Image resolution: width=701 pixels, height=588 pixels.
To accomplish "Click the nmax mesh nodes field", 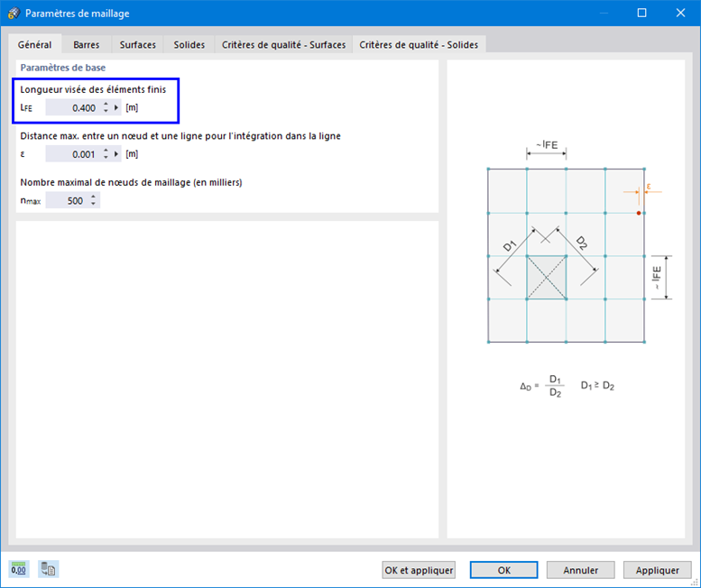I will (x=66, y=200).
